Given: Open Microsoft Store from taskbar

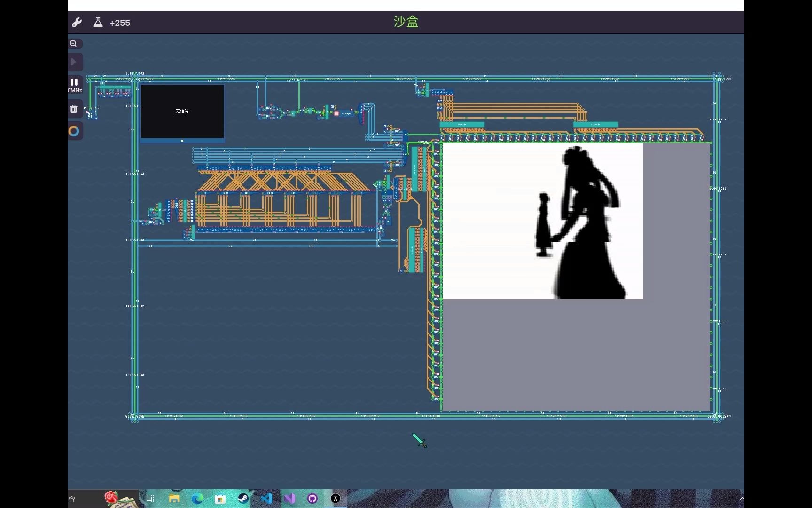Looking at the screenshot, I should click(220, 499).
